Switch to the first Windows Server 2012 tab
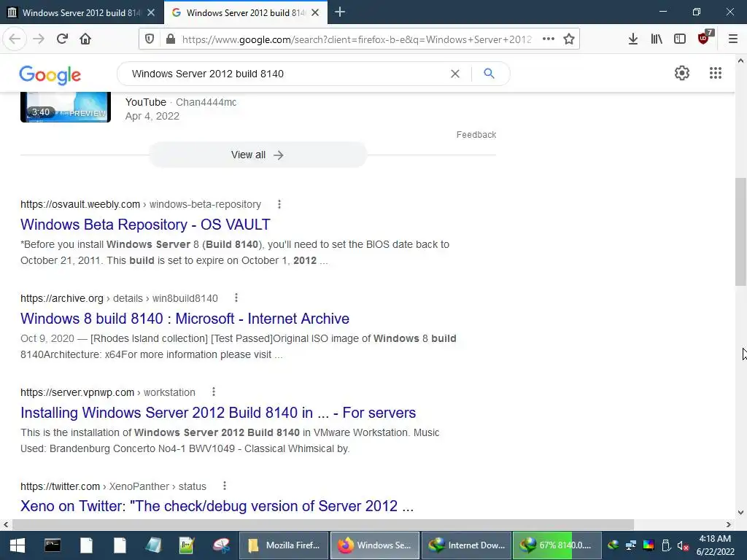The width and height of the screenshot is (747, 560). [x=82, y=12]
